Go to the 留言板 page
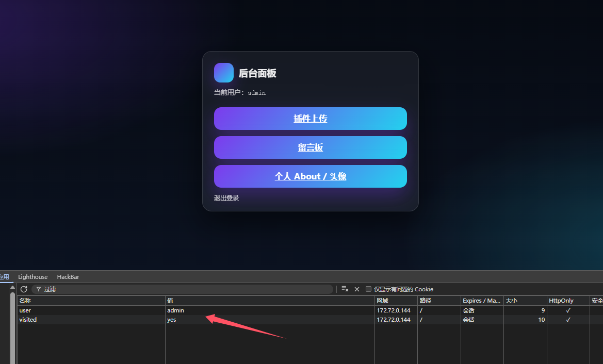The width and height of the screenshot is (603, 364). click(310, 147)
